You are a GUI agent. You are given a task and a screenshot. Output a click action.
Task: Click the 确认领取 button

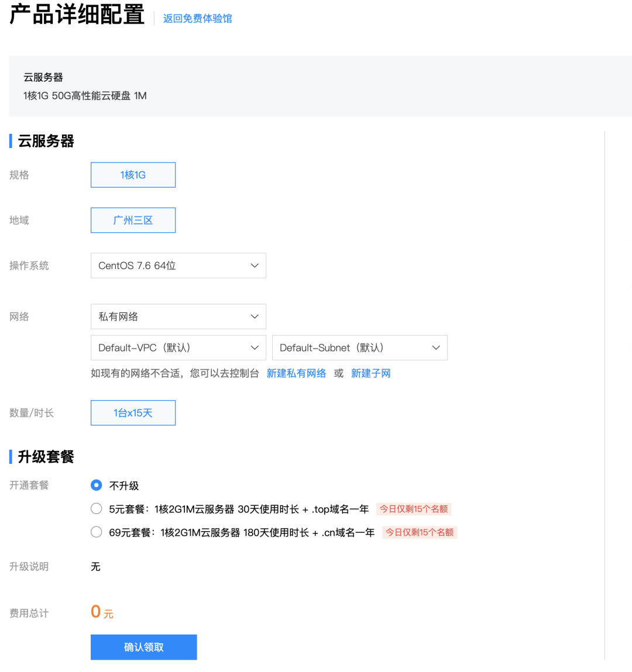pyautogui.click(x=143, y=647)
